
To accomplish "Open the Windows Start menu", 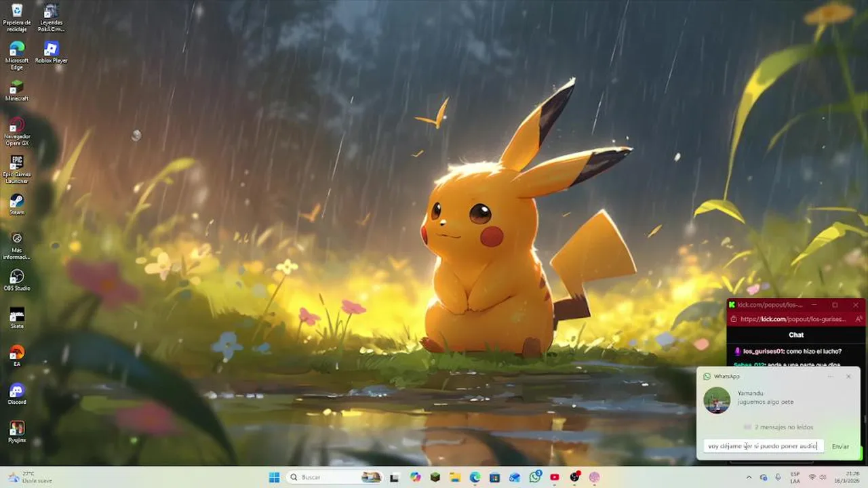I will 274,477.
